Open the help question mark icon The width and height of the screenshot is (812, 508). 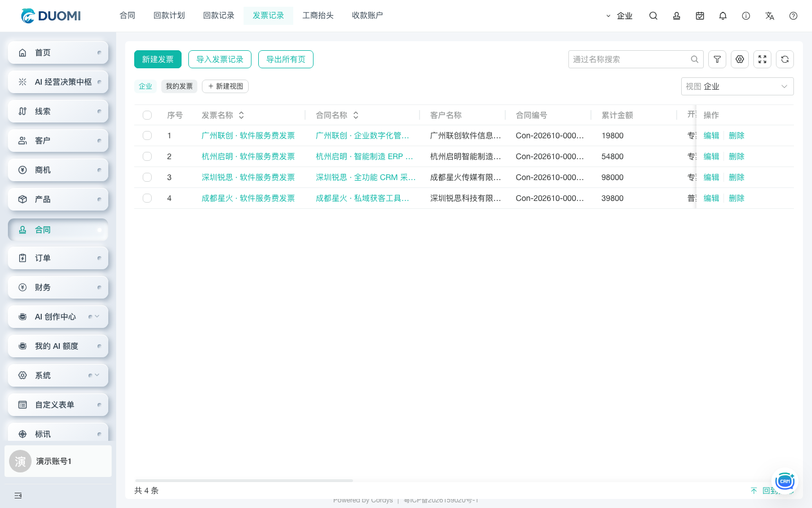tap(793, 16)
